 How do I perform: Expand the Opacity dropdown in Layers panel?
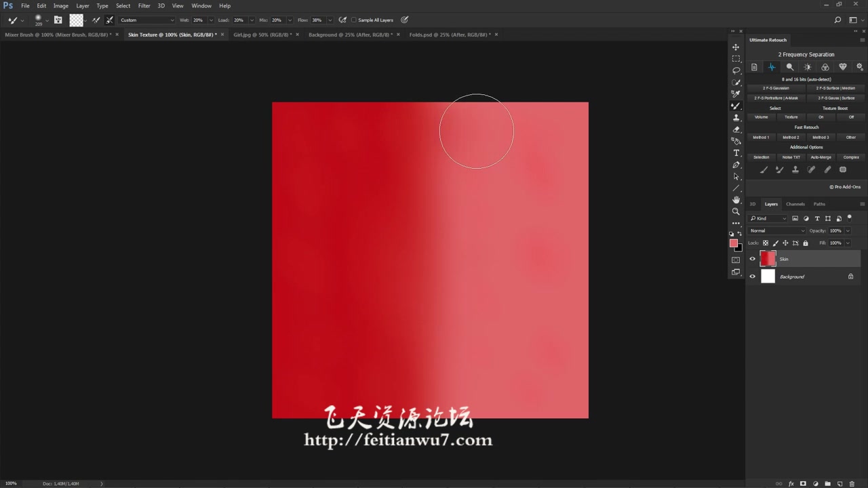coord(848,230)
